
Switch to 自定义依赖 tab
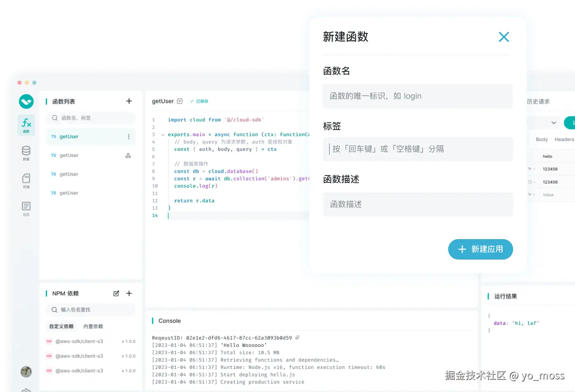[x=62, y=326]
